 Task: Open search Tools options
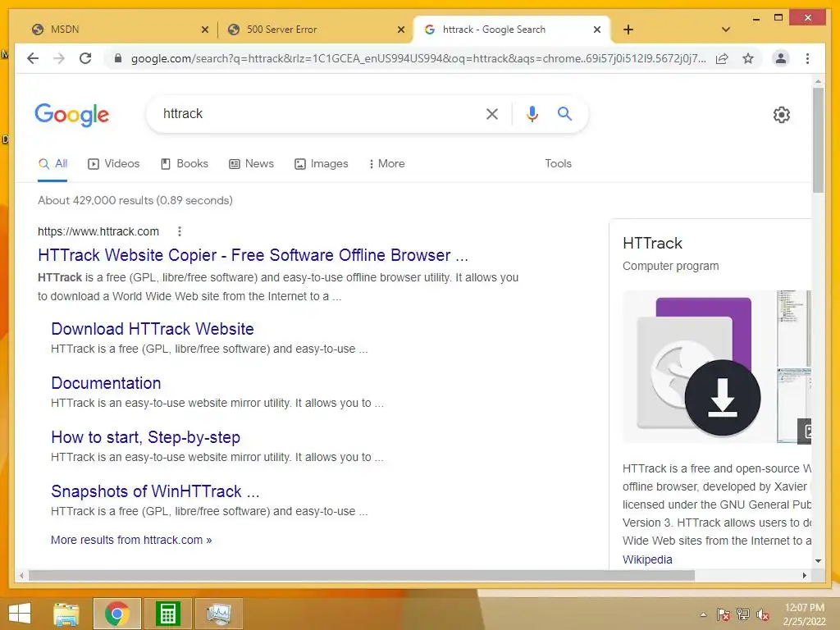point(558,164)
